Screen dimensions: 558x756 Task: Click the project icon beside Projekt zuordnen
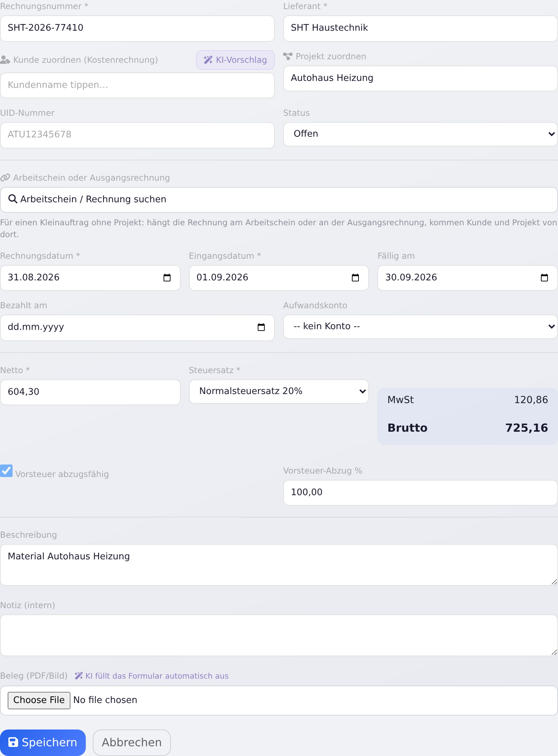coord(288,56)
